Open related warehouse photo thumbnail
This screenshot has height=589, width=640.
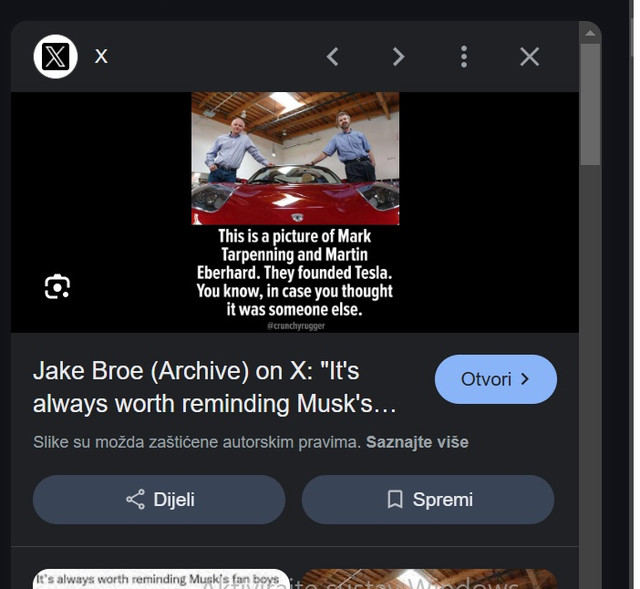[x=429, y=579]
